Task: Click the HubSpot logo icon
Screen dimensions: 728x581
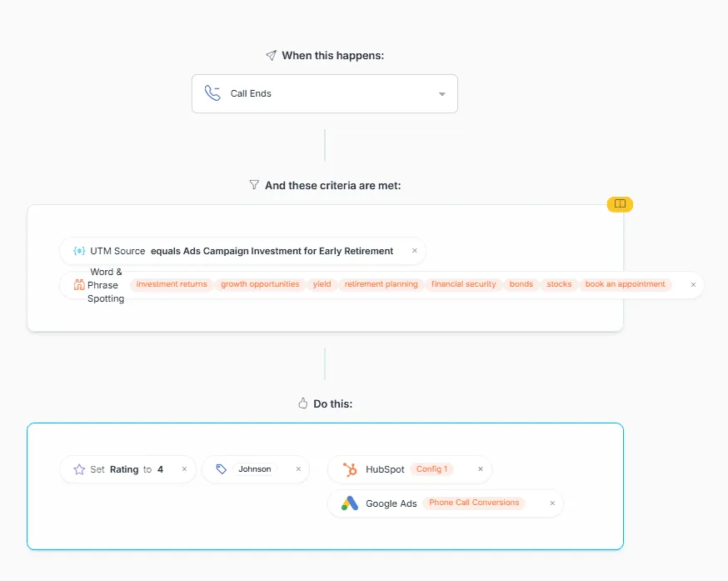Action: tap(350, 469)
